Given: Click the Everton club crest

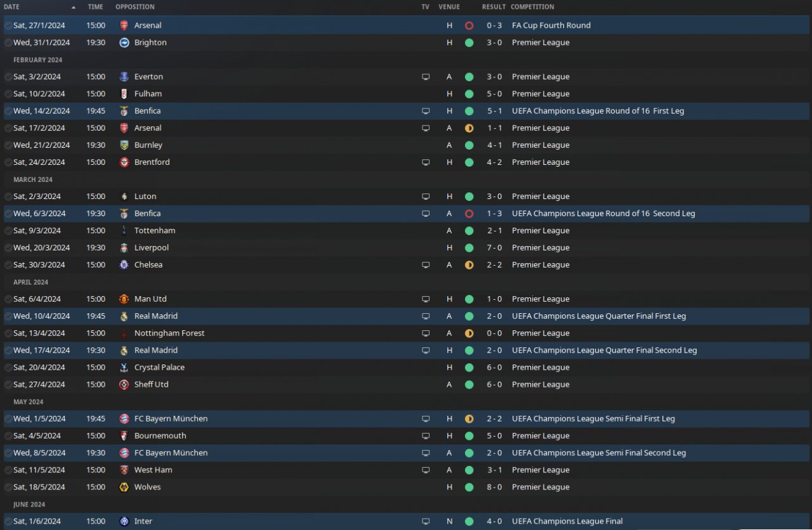Looking at the screenshot, I should pos(124,77).
